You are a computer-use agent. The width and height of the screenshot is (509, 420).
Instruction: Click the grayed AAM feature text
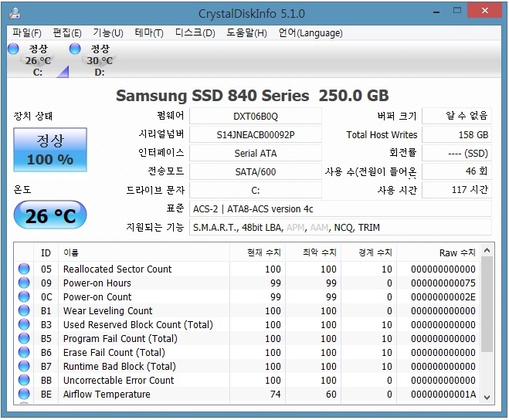(319, 228)
